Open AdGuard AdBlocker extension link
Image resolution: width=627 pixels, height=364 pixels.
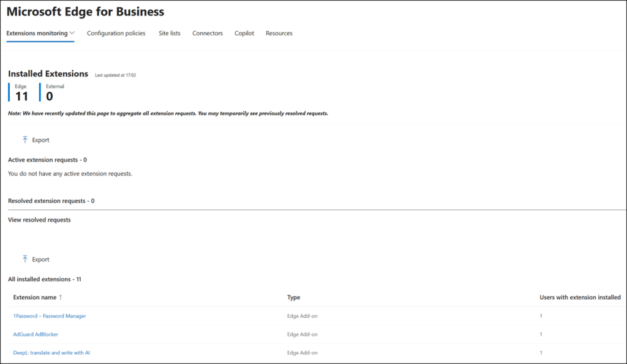tap(36, 335)
